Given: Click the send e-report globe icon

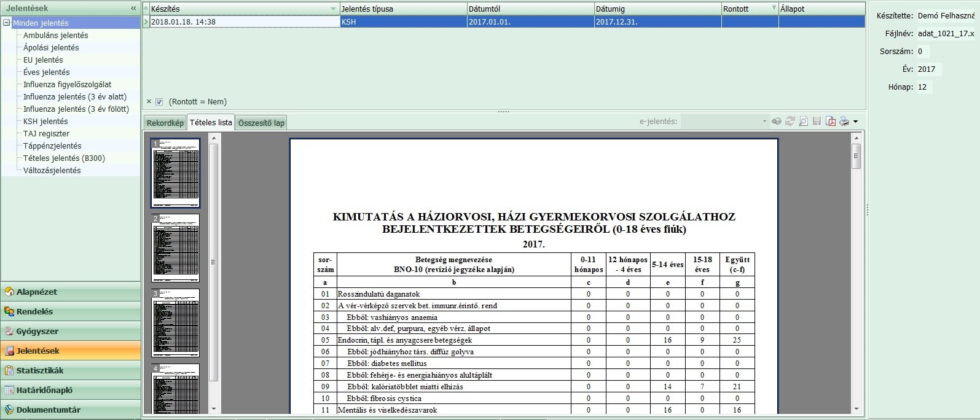Looking at the screenshot, I should [777, 122].
